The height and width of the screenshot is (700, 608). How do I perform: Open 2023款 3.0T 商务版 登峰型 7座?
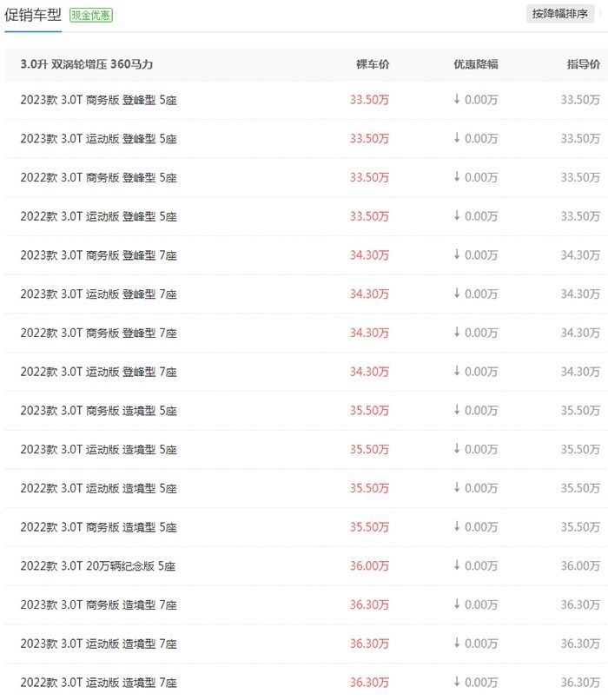point(99,255)
